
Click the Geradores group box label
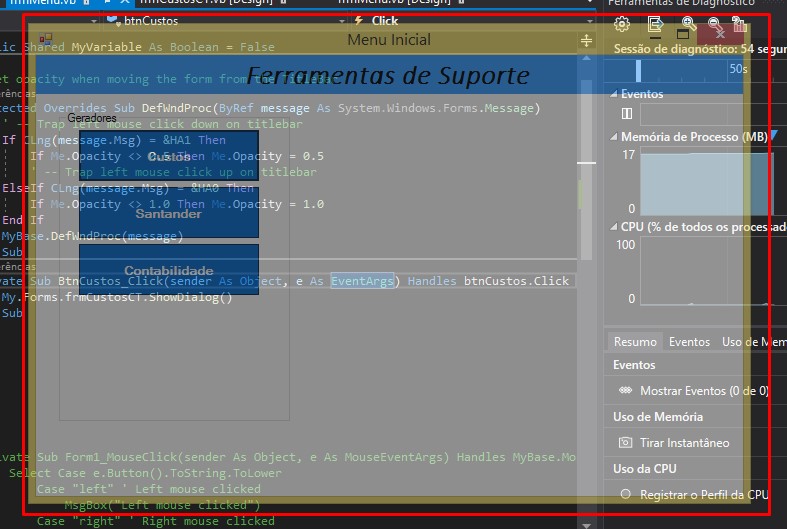click(x=92, y=118)
